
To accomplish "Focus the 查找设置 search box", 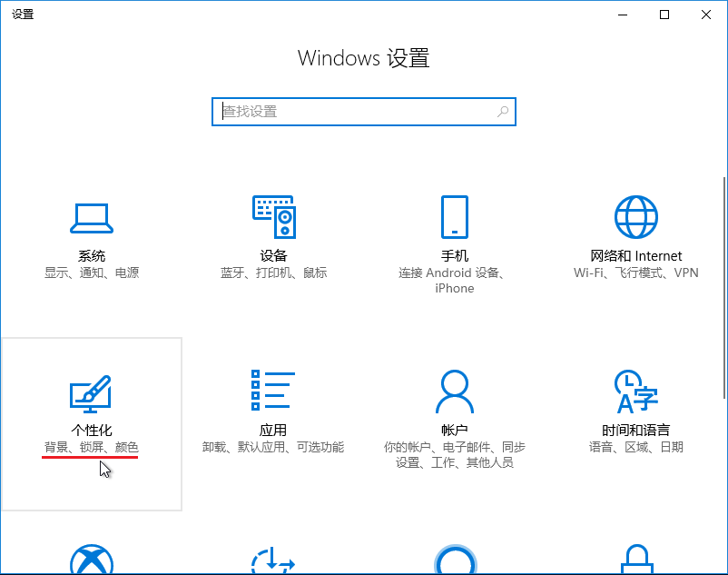I will (x=363, y=112).
